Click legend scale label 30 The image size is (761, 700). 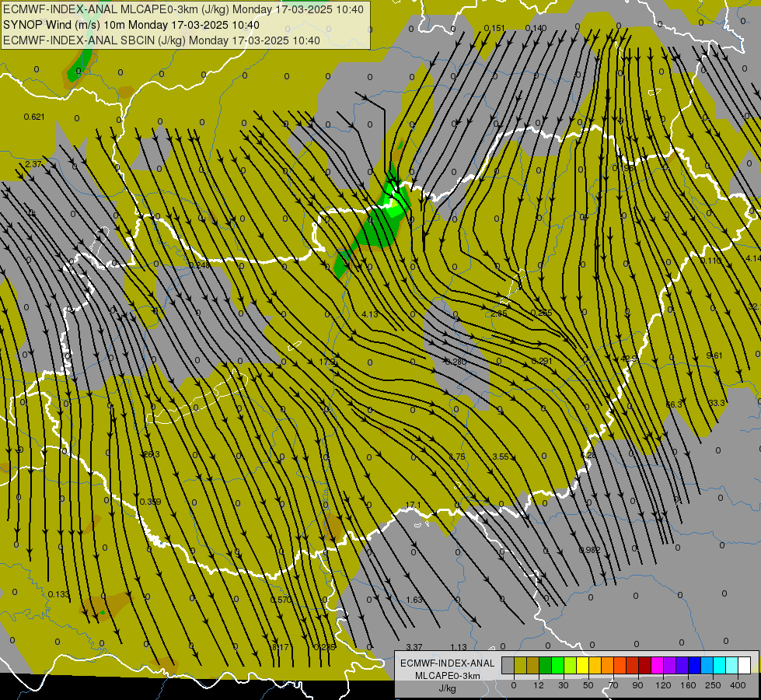[564, 685]
